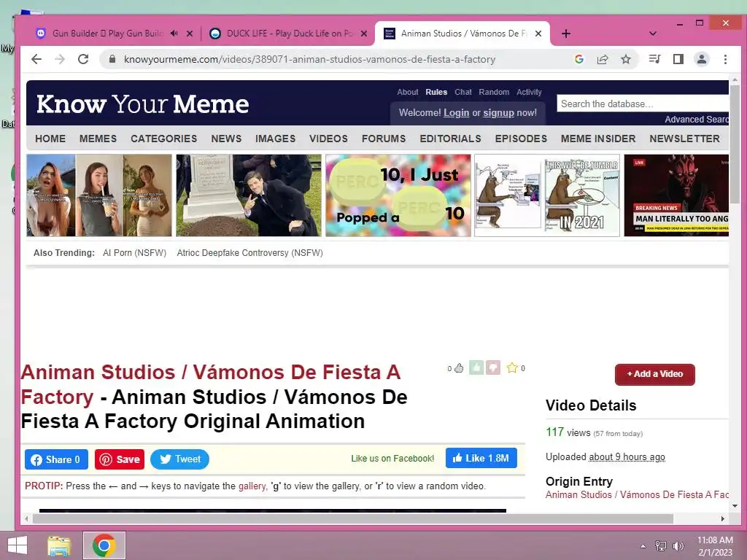Open the Chat link in header

coord(463,92)
